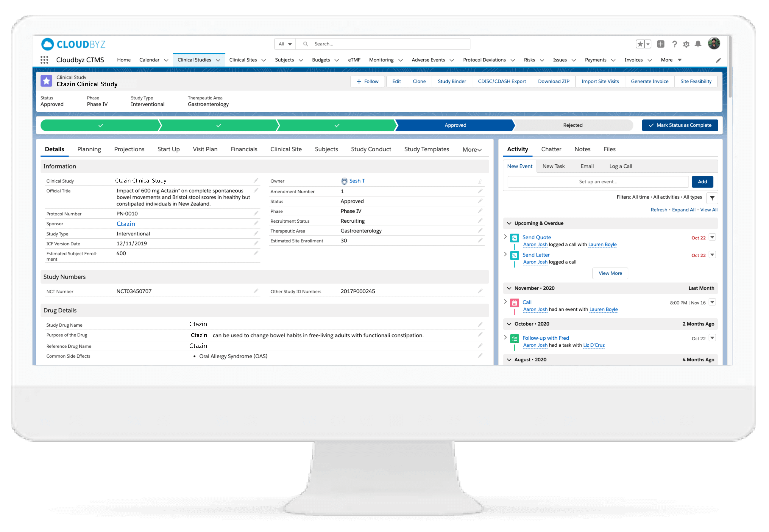Collapse the Upcoming & Overdue section
The image size is (769, 532).
point(509,223)
